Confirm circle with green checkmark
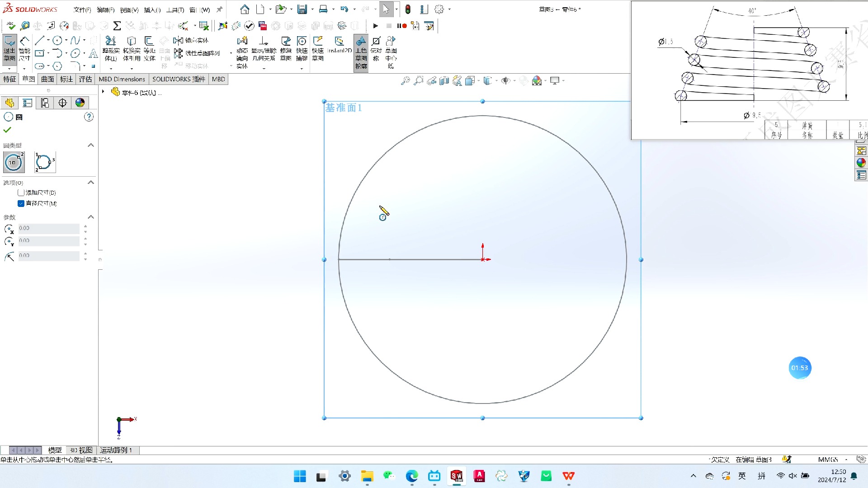 [7, 130]
